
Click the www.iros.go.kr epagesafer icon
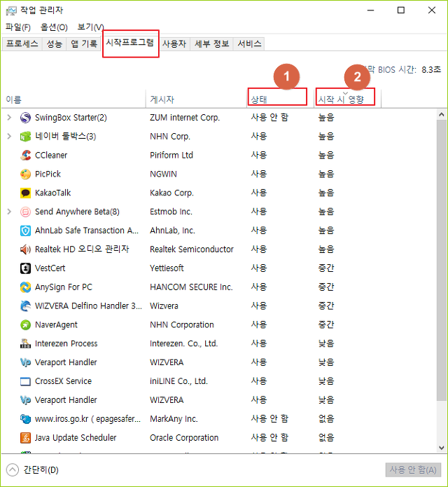pos(25,419)
